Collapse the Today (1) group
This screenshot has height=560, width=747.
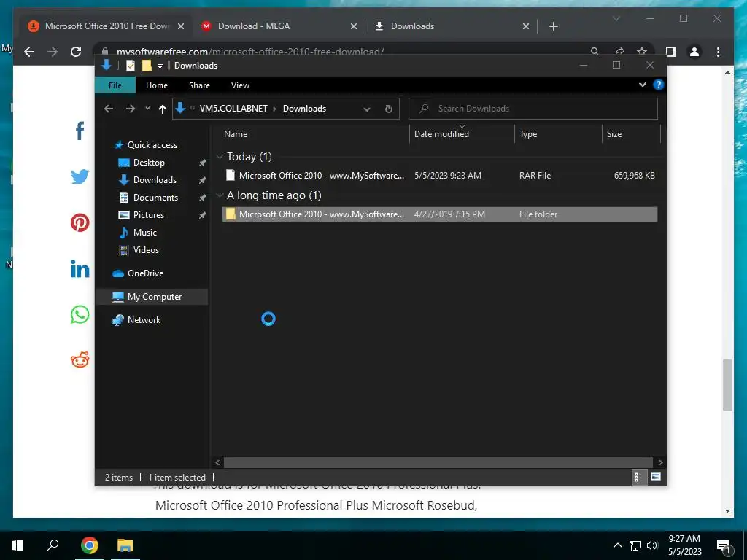coord(220,156)
